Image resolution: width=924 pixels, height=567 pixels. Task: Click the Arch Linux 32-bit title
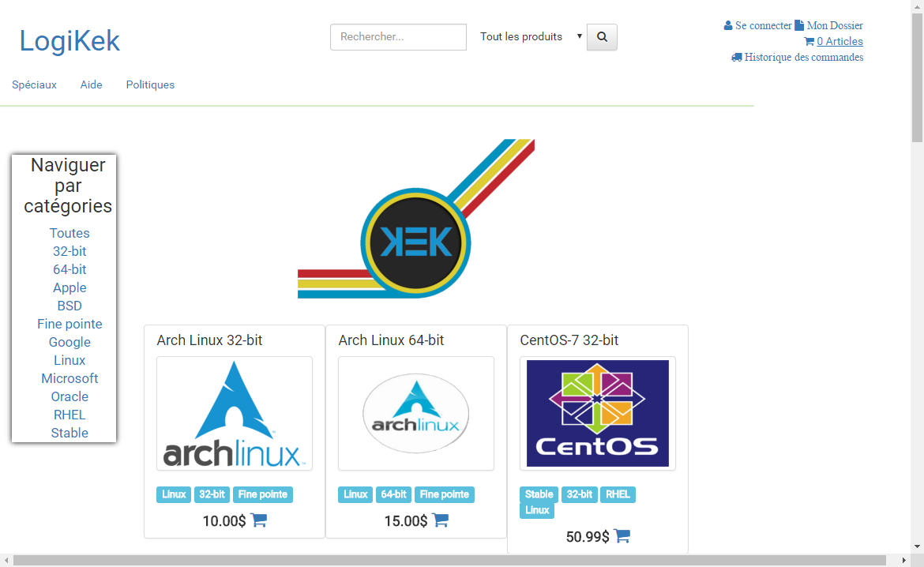click(x=209, y=340)
